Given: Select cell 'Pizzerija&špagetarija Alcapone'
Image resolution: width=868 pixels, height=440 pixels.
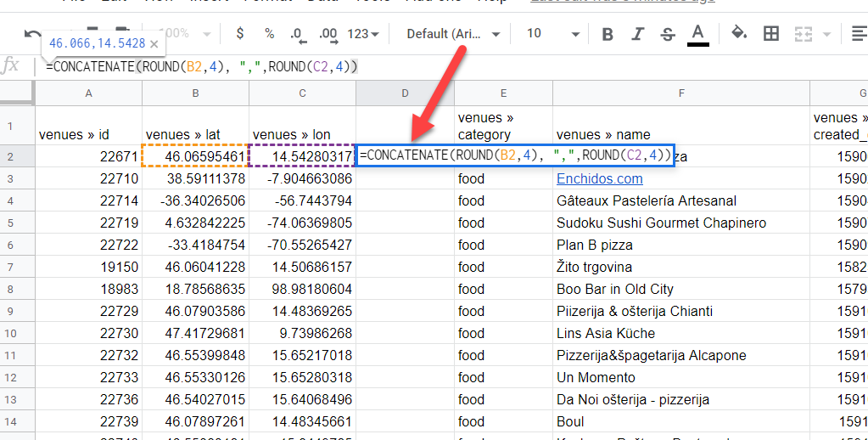Looking at the screenshot, I should tap(680, 355).
